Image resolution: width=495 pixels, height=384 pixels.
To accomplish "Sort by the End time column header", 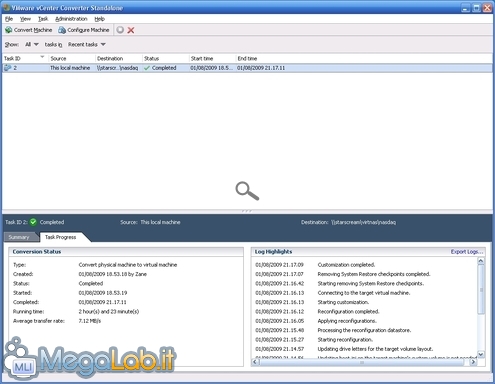I will (x=260, y=58).
